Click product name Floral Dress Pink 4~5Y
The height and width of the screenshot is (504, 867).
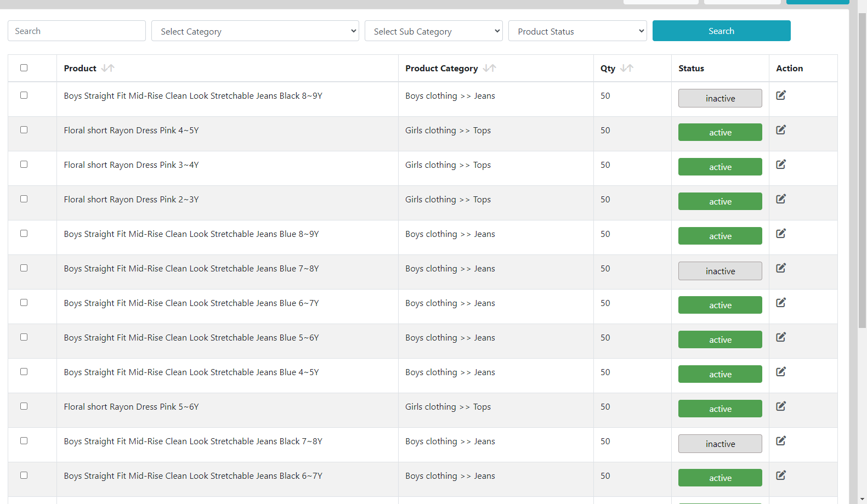tap(131, 130)
